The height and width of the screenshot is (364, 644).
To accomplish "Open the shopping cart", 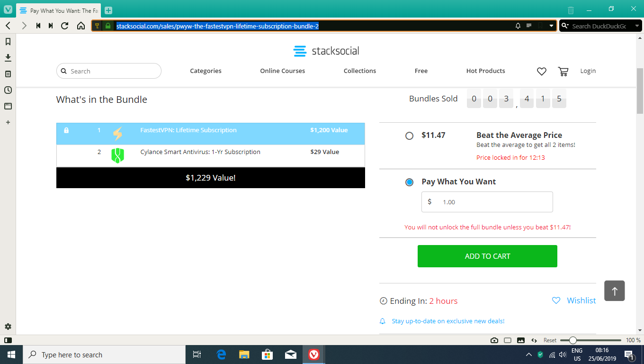I will pyautogui.click(x=563, y=71).
